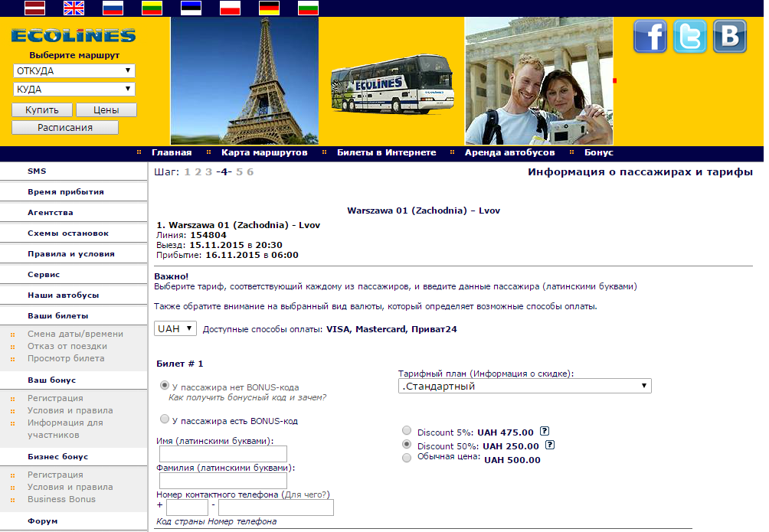Open Просмотр билета link

66,358
